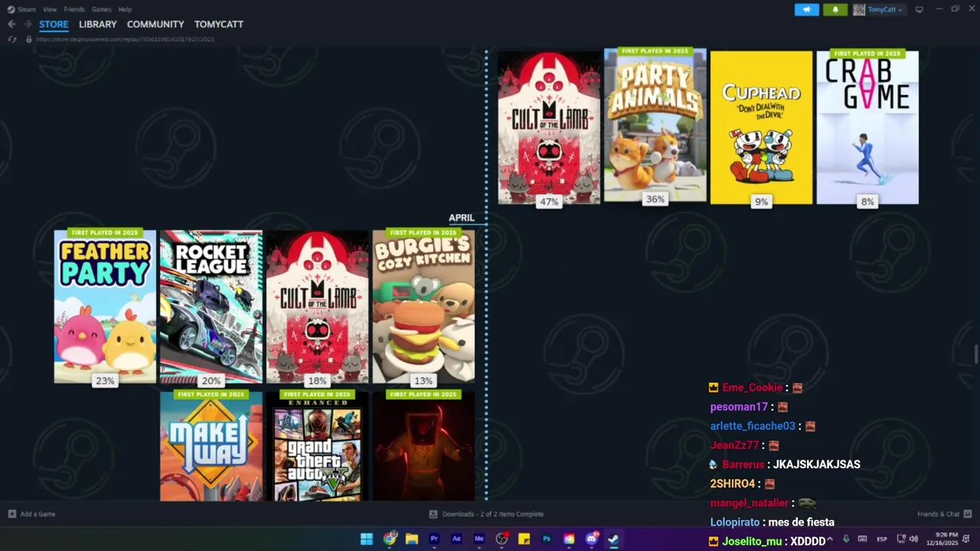The width and height of the screenshot is (980, 551).
Task: Open the green notifications bell
Action: pyautogui.click(x=835, y=9)
